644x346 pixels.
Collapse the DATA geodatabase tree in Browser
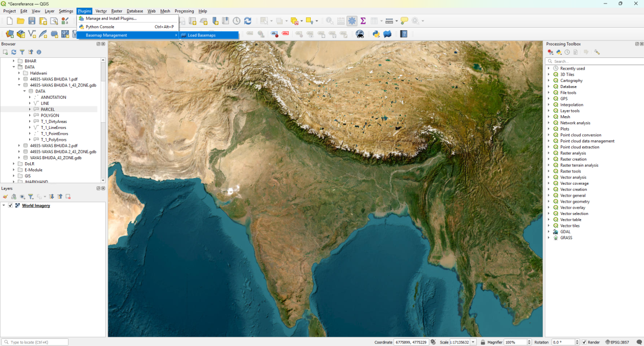point(24,91)
